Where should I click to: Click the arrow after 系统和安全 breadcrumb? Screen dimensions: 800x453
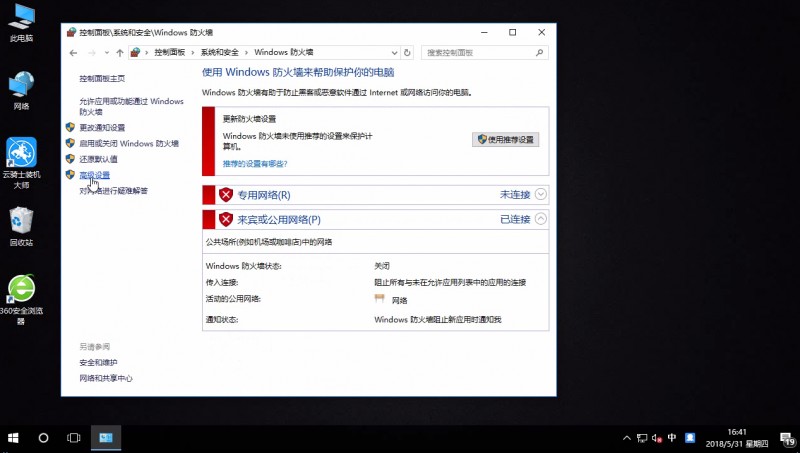click(x=246, y=53)
